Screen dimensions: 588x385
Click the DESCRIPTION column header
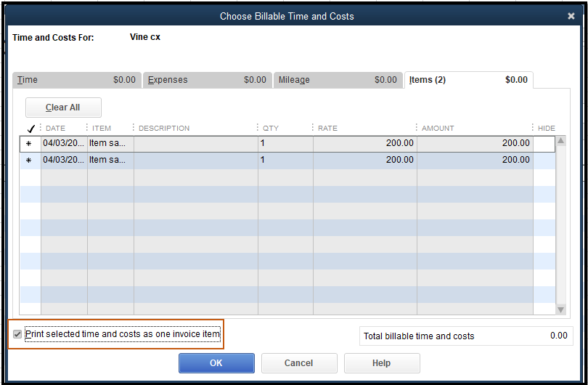164,129
